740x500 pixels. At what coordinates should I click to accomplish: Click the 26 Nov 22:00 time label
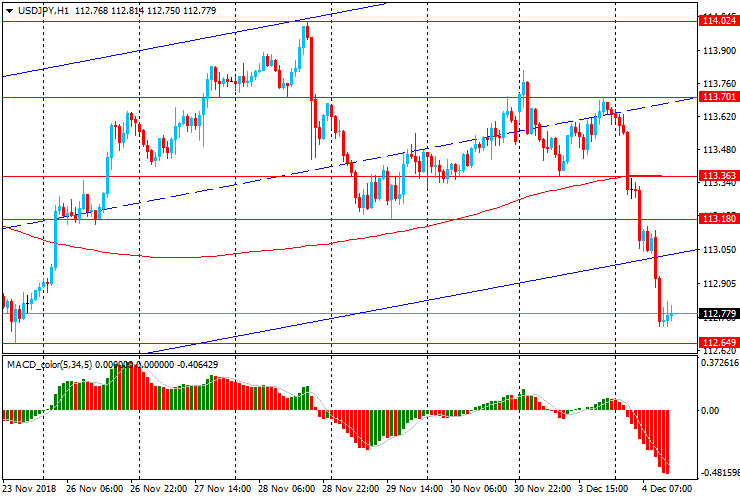159,489
